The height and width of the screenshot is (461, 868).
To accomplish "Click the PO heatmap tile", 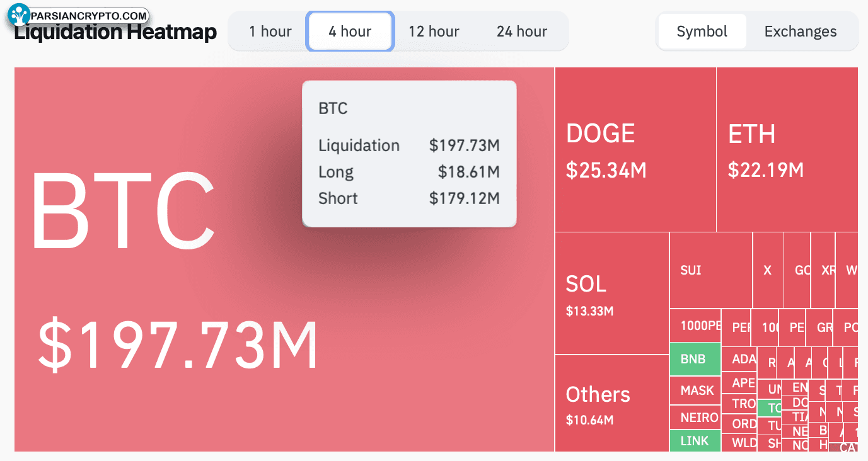I will point(846,328).
